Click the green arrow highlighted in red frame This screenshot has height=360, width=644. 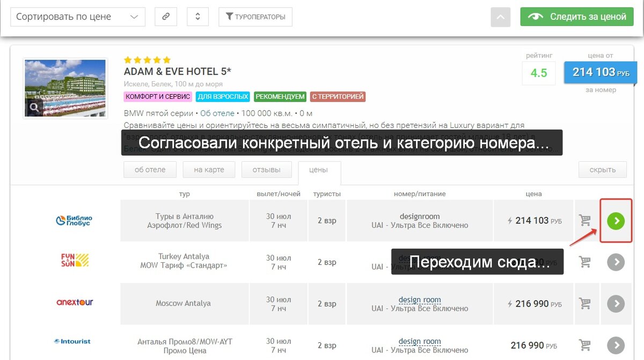(x=616, y=220)
